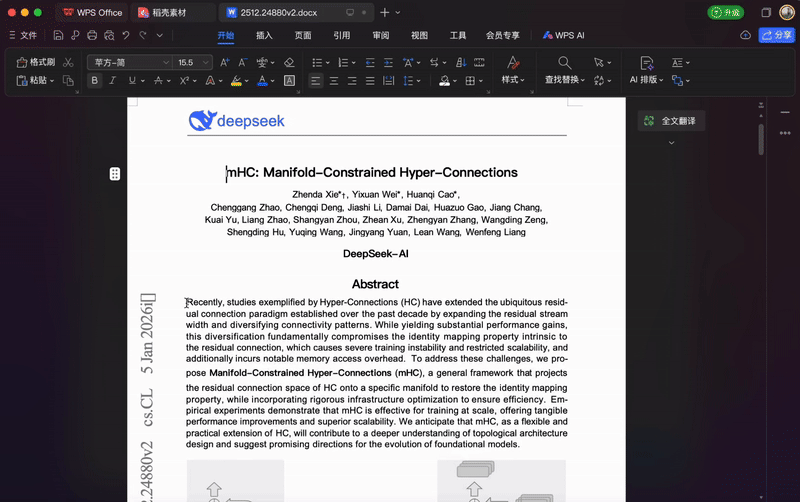The image size is (800, 502).
Task: Toggle Italic formatting
Action: [113, 80]
